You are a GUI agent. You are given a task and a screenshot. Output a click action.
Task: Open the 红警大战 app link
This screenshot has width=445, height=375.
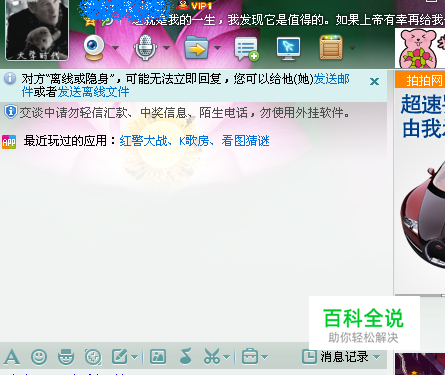pyautogui.click(x=143, y=141)
